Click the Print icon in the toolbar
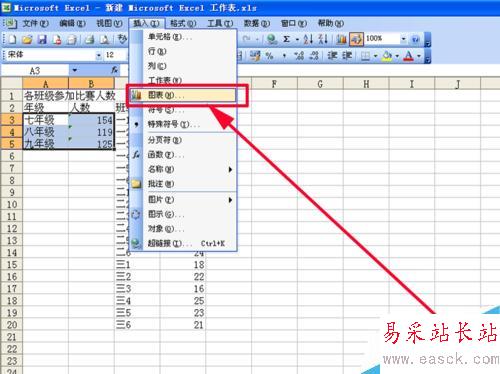The image size is (500, 374). click(x=71, y=39)
